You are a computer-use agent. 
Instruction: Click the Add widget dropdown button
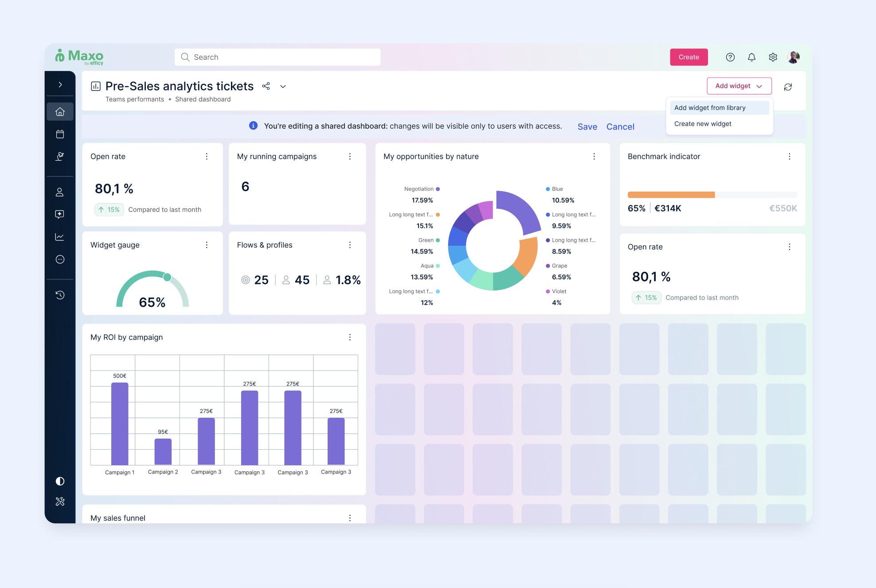click(x=739, y=86)
